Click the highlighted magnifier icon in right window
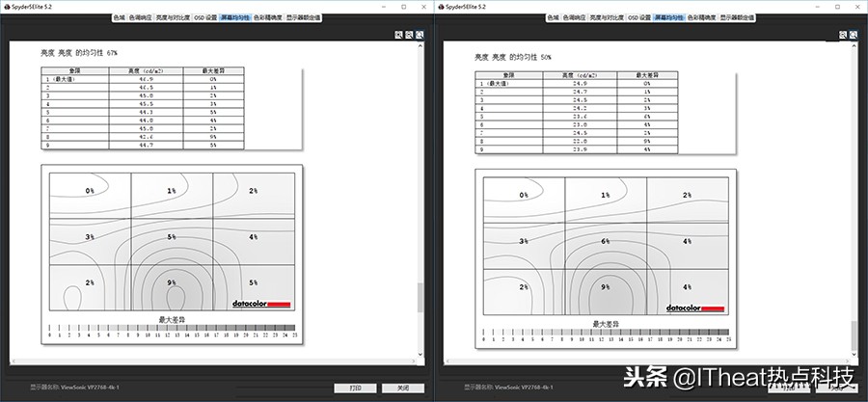Screen dimensions: 868x402 click(x=854, y=35)
